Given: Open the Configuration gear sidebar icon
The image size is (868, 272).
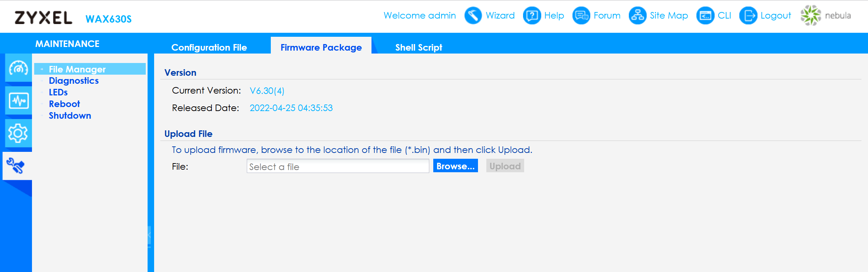Looking at the screenshot, I should [18, 133].
